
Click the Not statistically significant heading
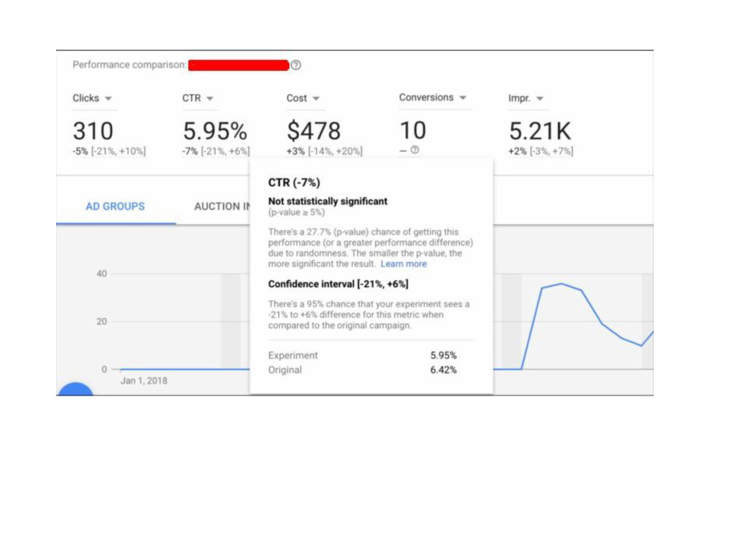tap(328, 202)
